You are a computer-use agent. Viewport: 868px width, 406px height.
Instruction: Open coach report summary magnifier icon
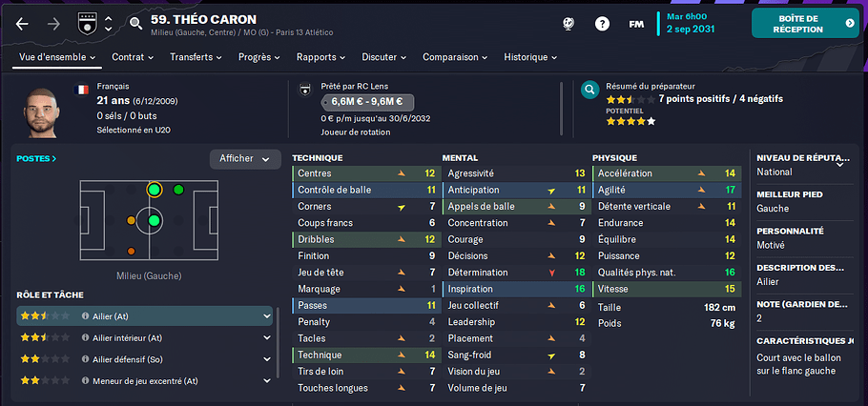pos(590,91)
